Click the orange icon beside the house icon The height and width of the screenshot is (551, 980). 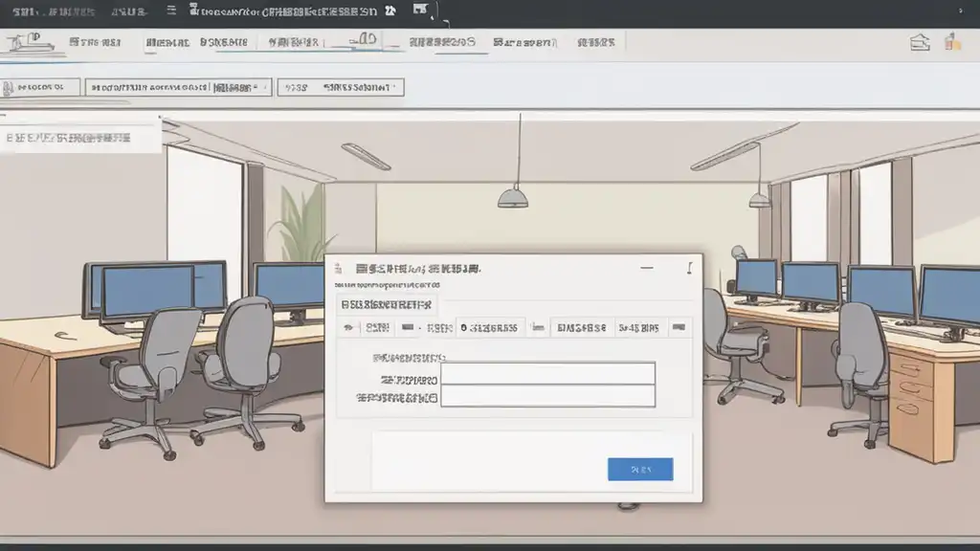952,42
